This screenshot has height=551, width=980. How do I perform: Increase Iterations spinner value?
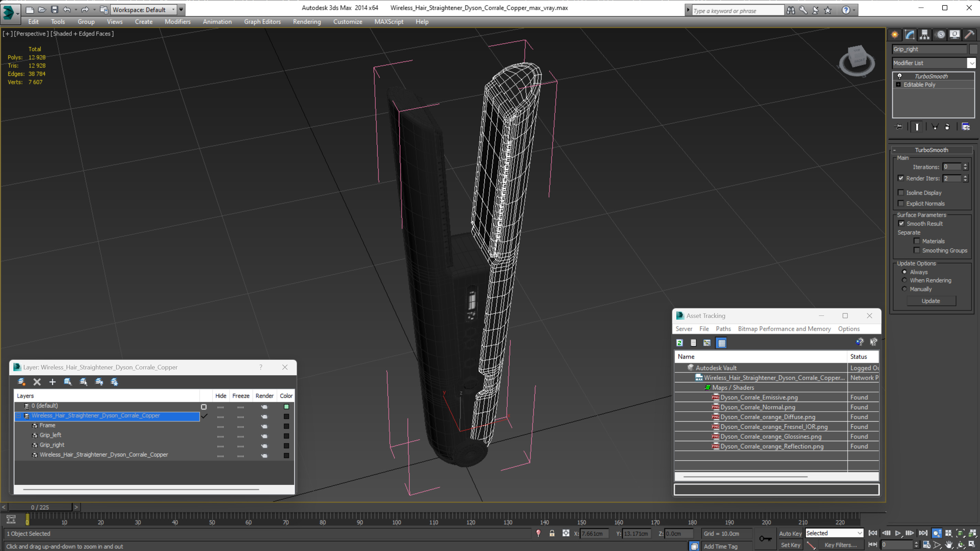[965, 165]
